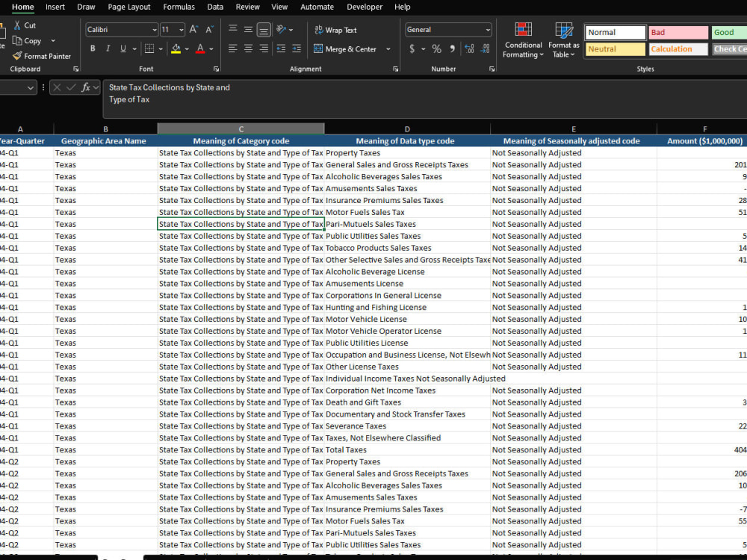The height and width of the screenshot is (560, 747).
Task: Toggle Italic formatting
Action: point(108,49)
